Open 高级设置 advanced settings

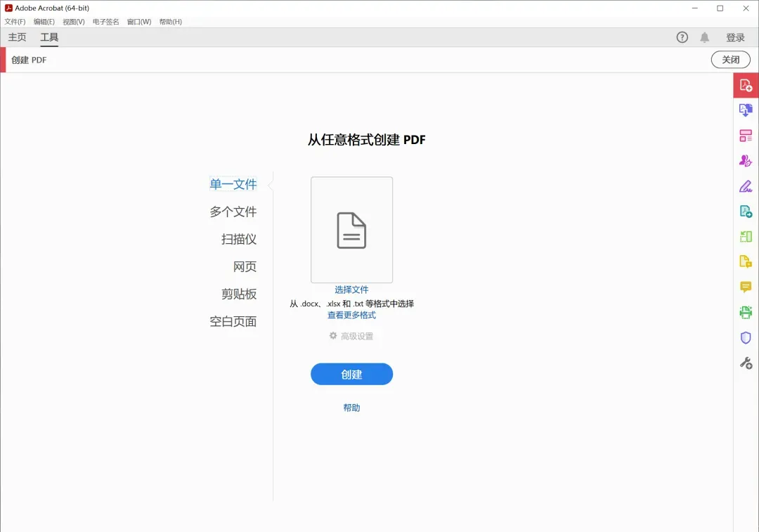pos(351,336)
